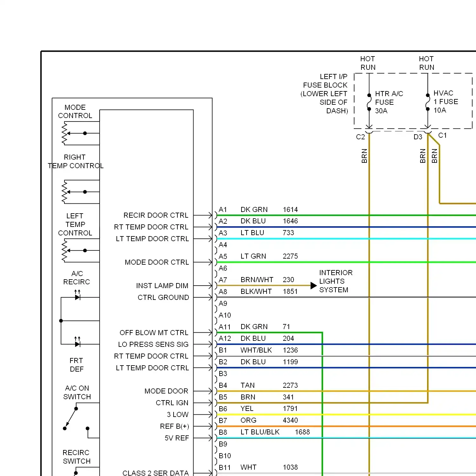476x476 pixels.
Task: Select the "ORG" wire color label
Action: [x=248, y=420]
